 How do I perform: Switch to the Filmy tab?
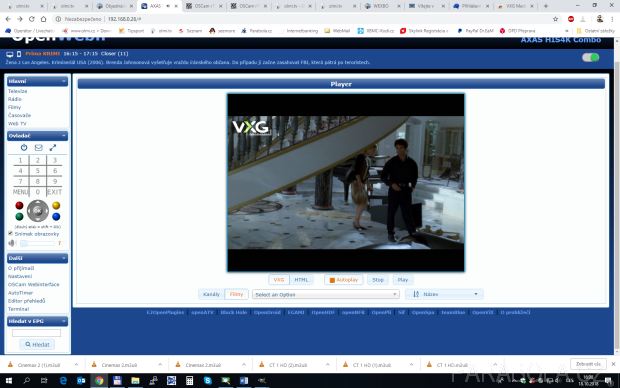(x=236, y=294)
